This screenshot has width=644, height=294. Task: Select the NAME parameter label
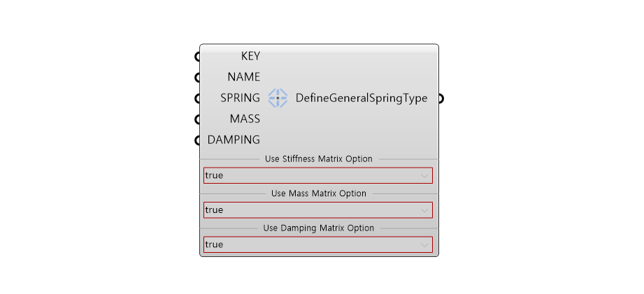point(244,77)
